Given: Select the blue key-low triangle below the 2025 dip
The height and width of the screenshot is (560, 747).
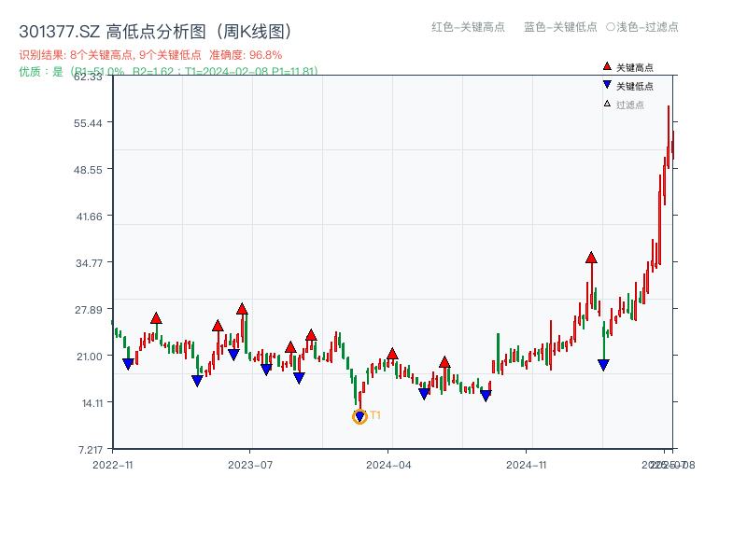Looking at the screenshot, I should pos(603,365).
